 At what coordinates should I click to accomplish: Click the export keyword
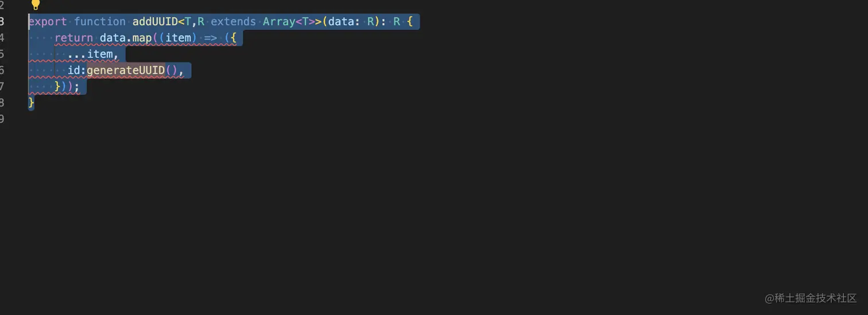[48, 22]
